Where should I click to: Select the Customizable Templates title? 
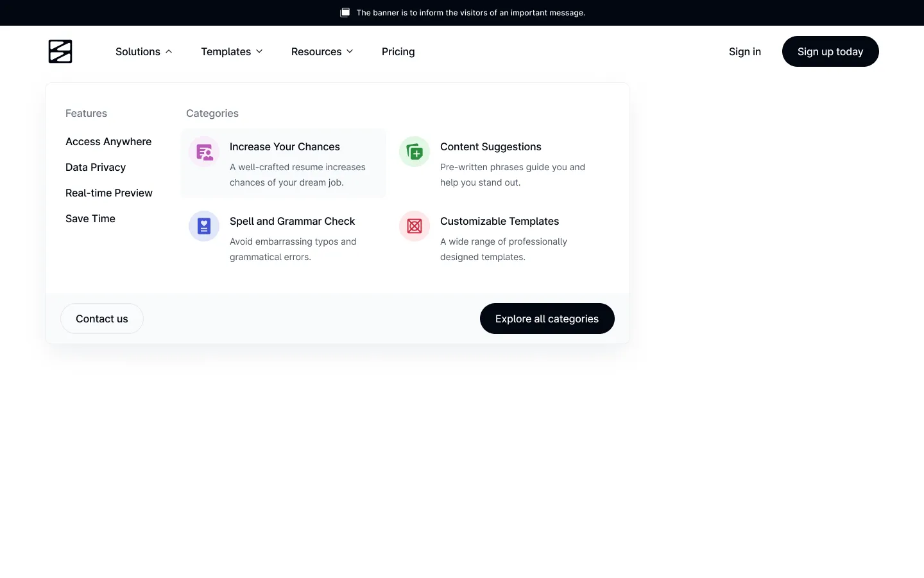499,221
